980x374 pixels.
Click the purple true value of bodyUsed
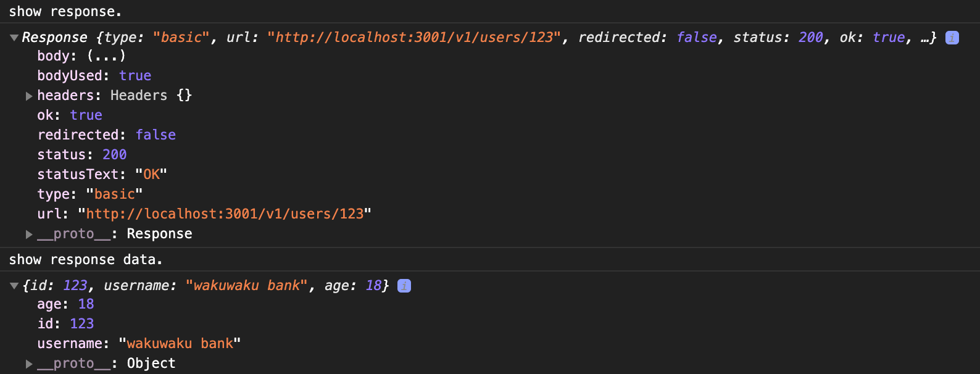coord(135,75)
